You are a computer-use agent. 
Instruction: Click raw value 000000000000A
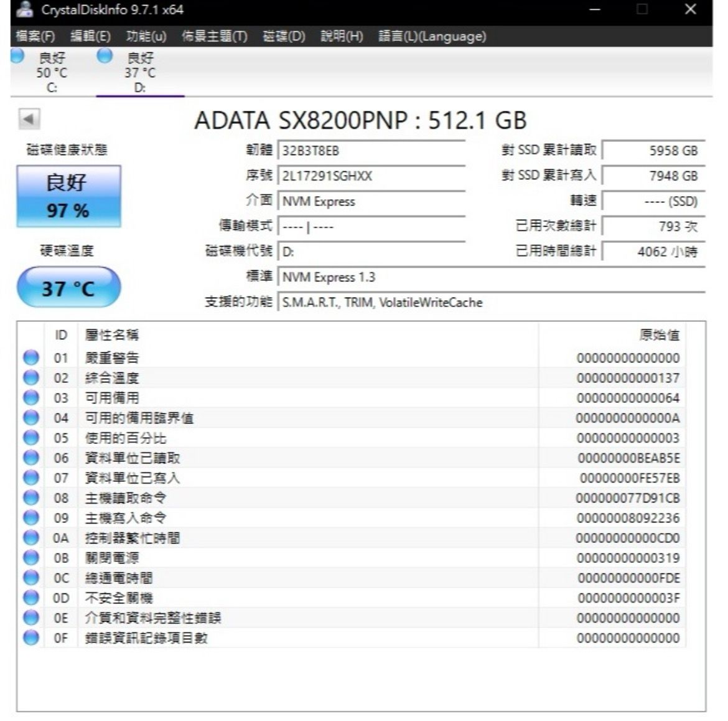coord(628,418)
